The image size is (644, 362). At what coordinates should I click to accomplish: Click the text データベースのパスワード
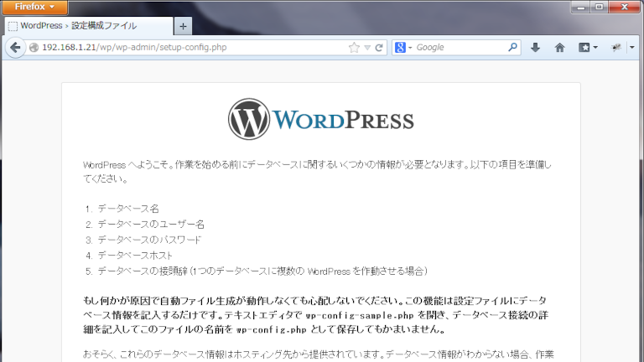(149, 240)
